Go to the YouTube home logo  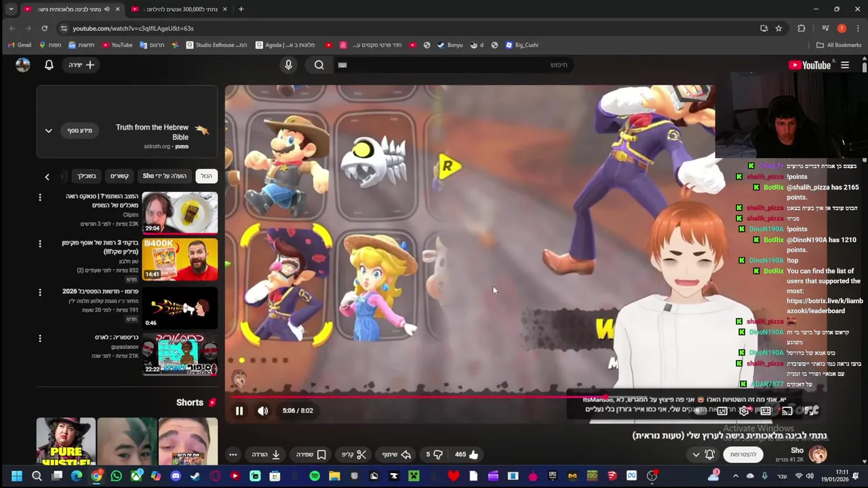(x=810, y=65)
